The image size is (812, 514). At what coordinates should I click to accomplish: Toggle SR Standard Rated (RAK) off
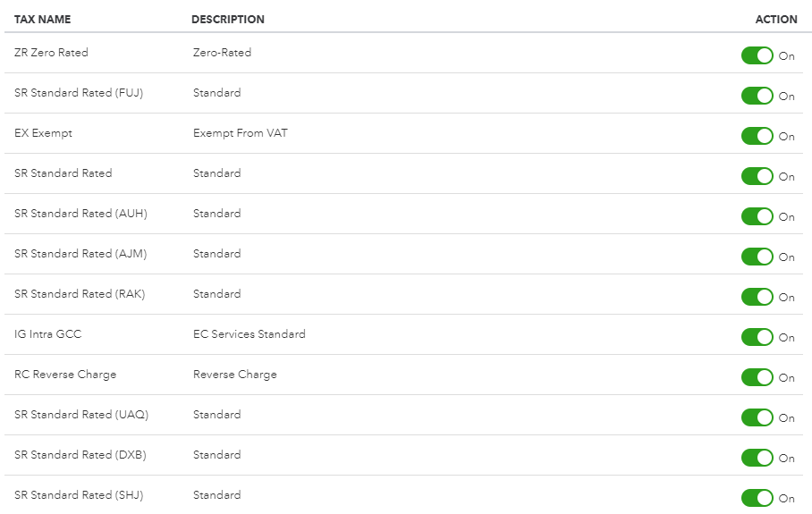pos(757,297)
